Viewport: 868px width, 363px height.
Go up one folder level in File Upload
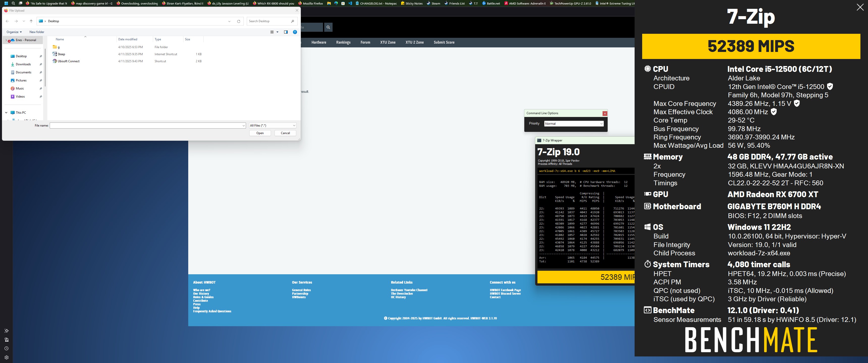coord(31,21)
